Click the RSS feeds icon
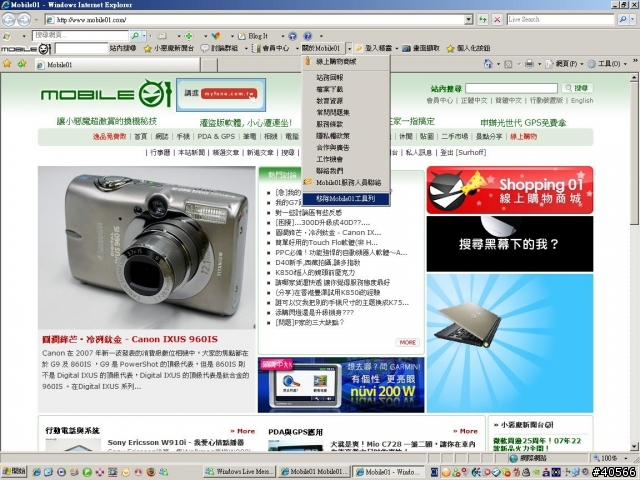 click(x=508, y=64)
